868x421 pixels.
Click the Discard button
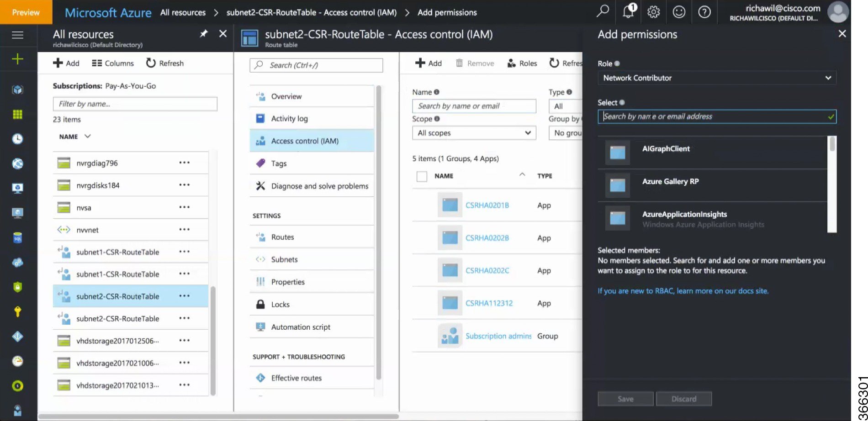684,399
